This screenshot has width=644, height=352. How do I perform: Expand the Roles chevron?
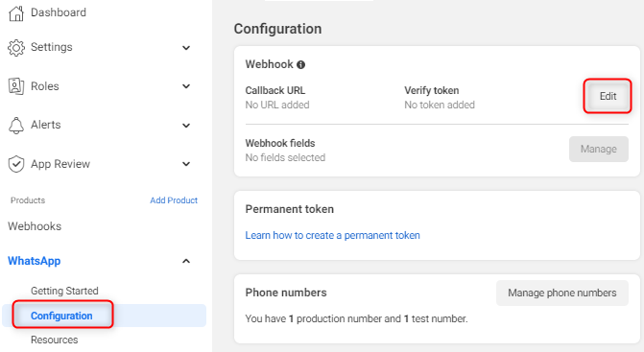coord(186,86)
